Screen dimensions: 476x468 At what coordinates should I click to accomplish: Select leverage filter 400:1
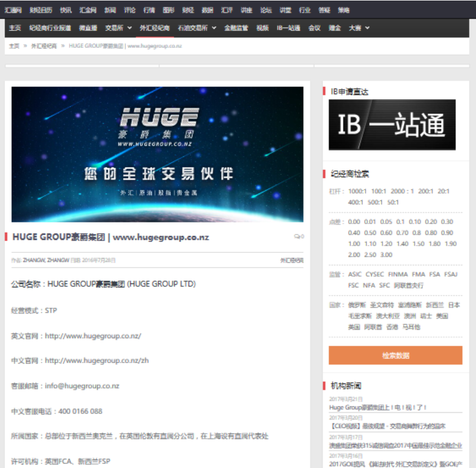pyautogui.click(x=356, y=203)
